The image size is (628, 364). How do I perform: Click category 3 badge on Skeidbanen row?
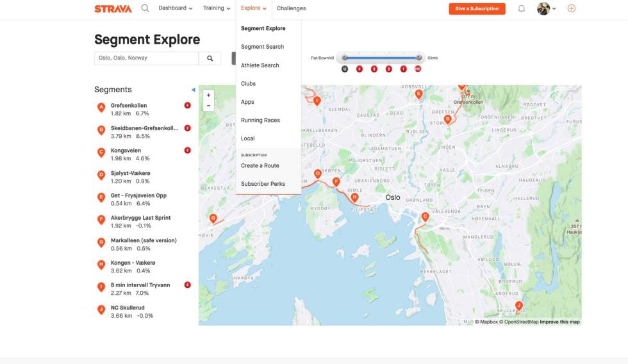click(x=187, y=128)
